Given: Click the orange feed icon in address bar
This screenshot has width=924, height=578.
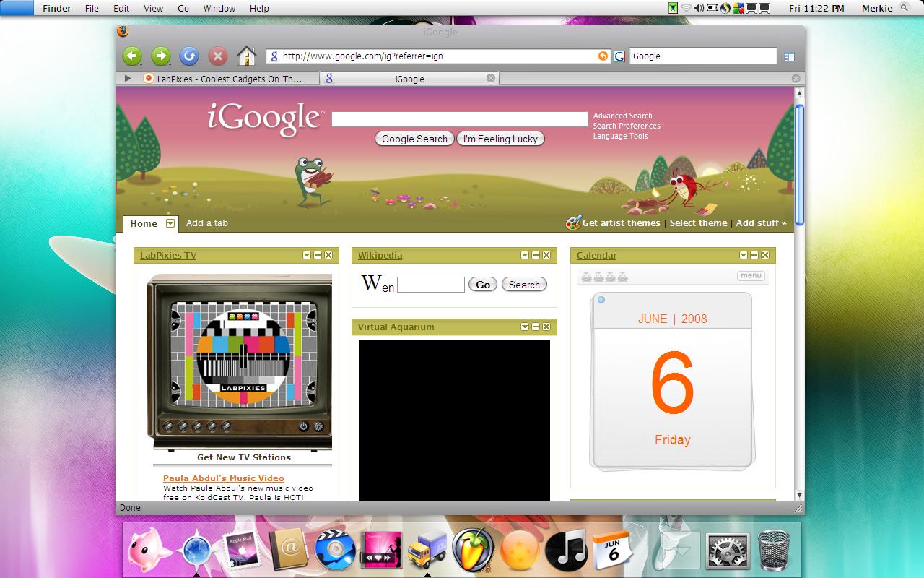Looking at the screenshot, I should pos(603,56).
